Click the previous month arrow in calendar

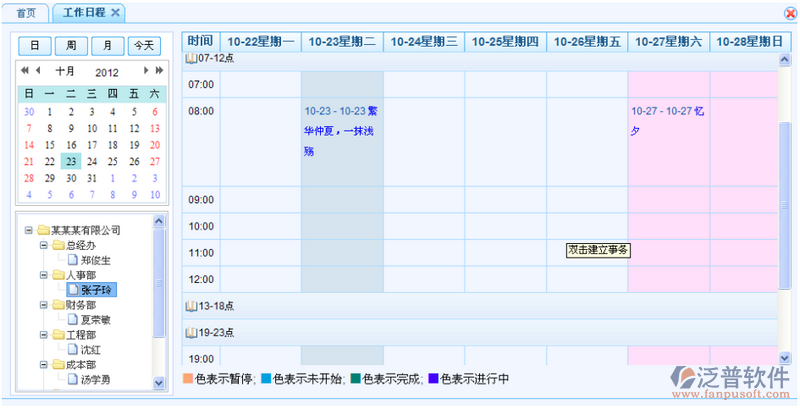(x=38, y=71)
